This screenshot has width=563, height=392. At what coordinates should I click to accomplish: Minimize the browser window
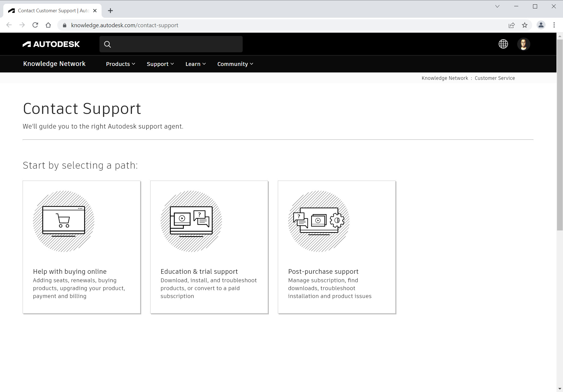516,6
